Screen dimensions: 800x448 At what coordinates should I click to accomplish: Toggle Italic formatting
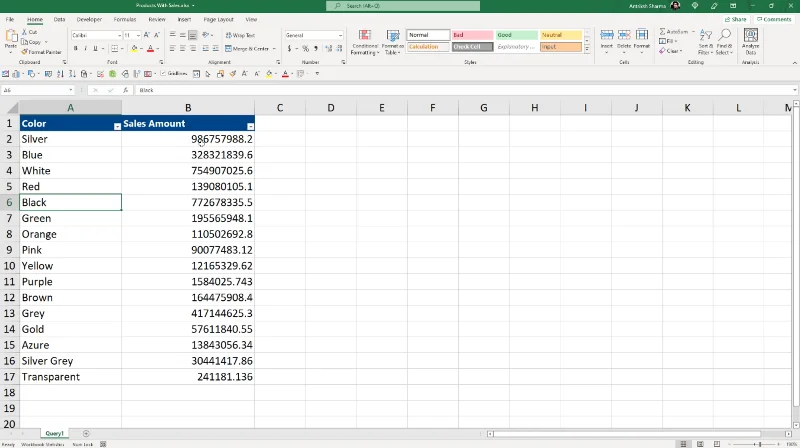coord(85,48)
